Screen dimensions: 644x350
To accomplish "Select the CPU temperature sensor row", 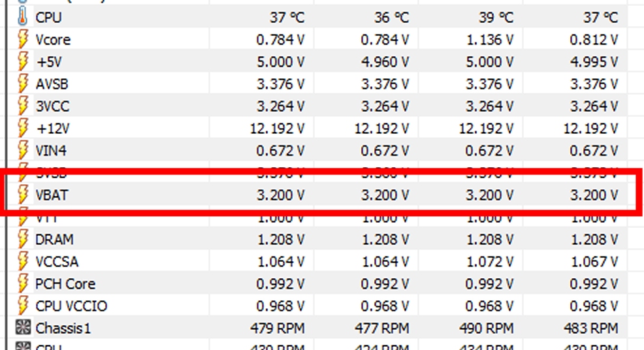I will tap(317, 17).
